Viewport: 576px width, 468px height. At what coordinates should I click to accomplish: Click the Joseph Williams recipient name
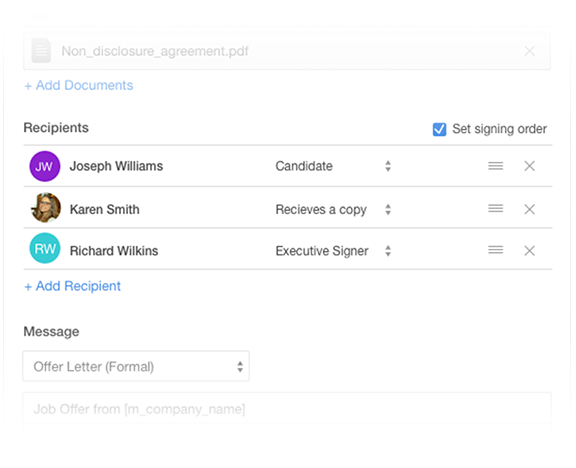tap(116, 166)
